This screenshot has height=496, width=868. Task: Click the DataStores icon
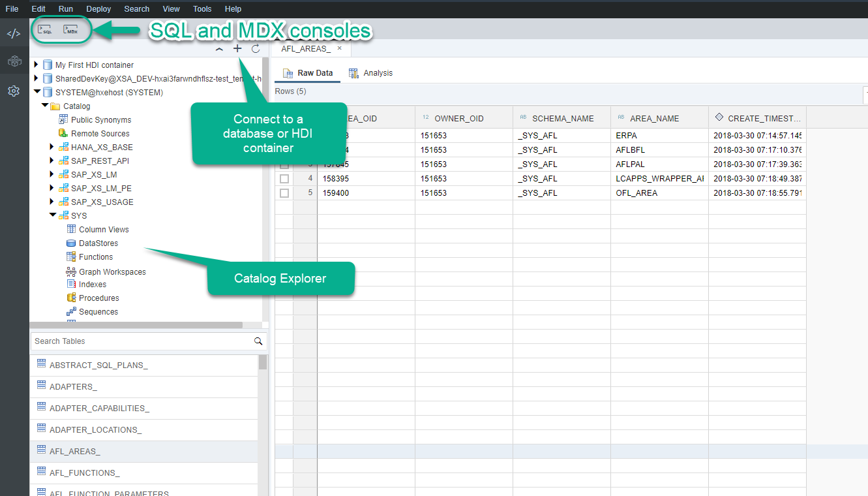72,243
